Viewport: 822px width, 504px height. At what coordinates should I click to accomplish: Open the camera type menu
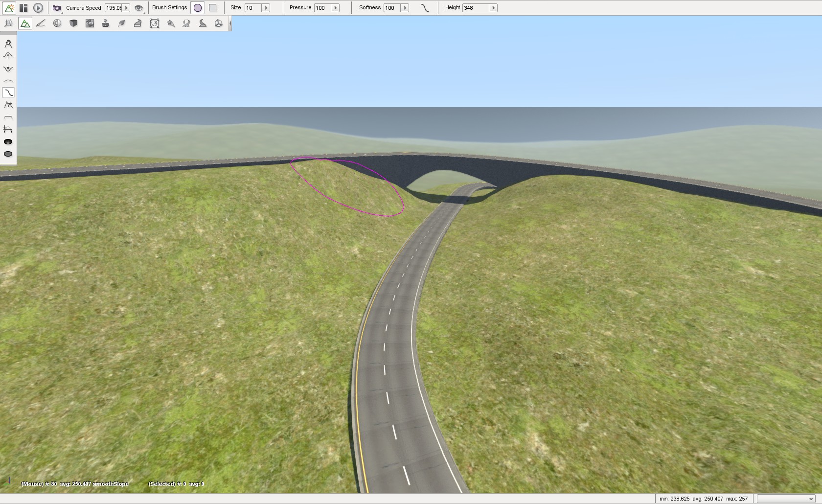(57, 8)
